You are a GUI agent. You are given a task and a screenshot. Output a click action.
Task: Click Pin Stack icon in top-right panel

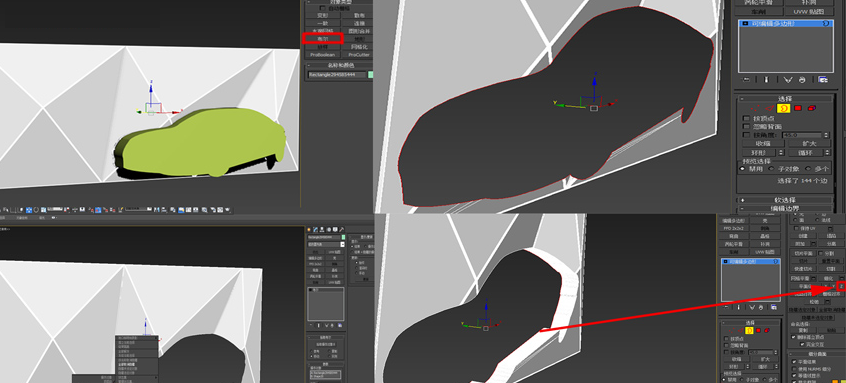pyautogui.click(x=746, y=79)
